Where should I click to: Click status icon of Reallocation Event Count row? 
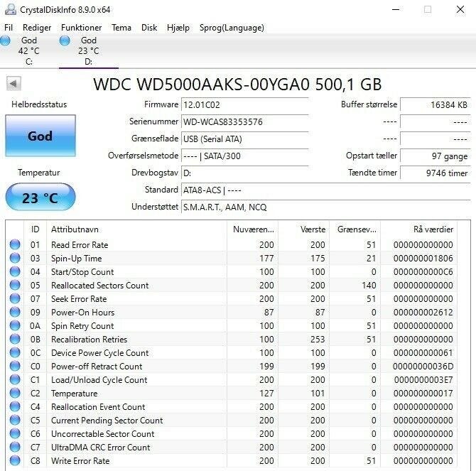(15, 406)
